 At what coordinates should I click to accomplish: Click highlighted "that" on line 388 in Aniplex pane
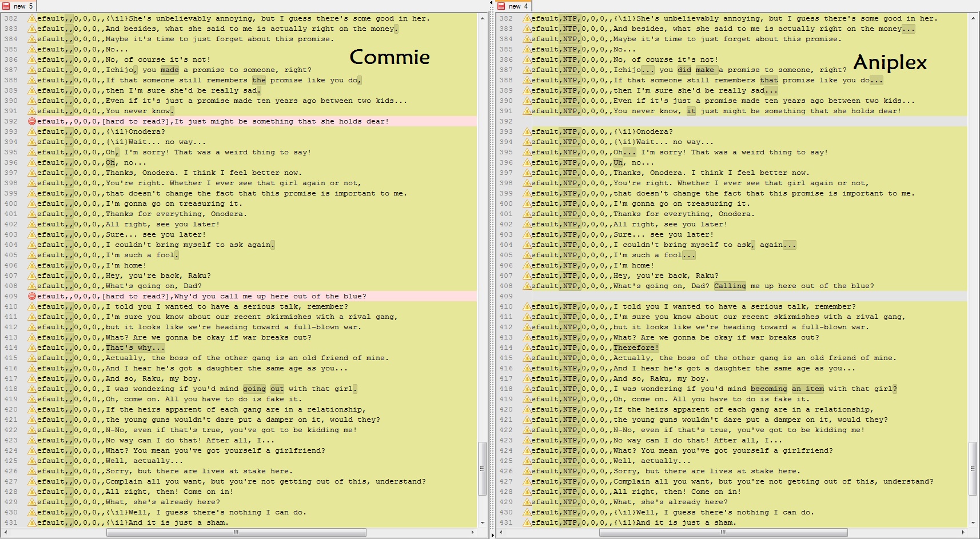tap(769, 80)
